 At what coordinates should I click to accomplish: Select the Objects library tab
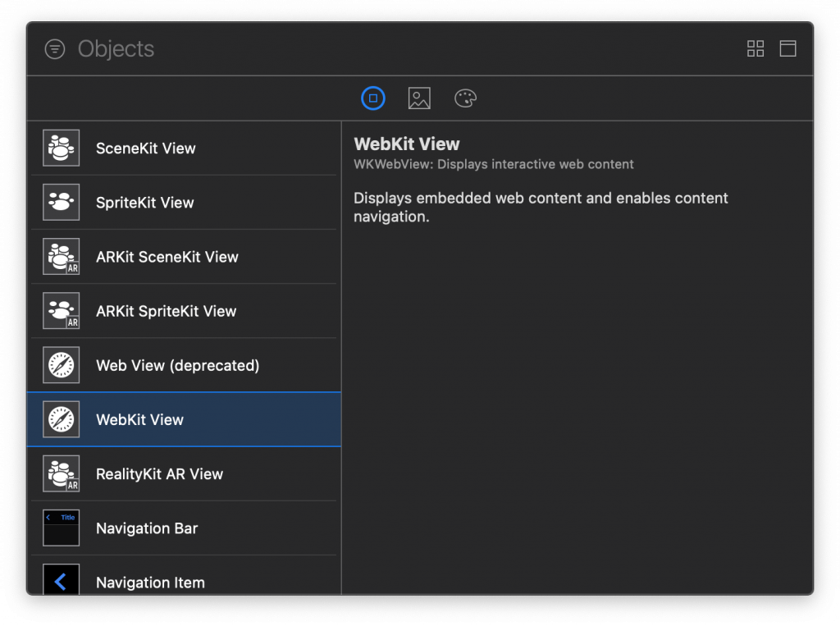[x=373, y=99]
